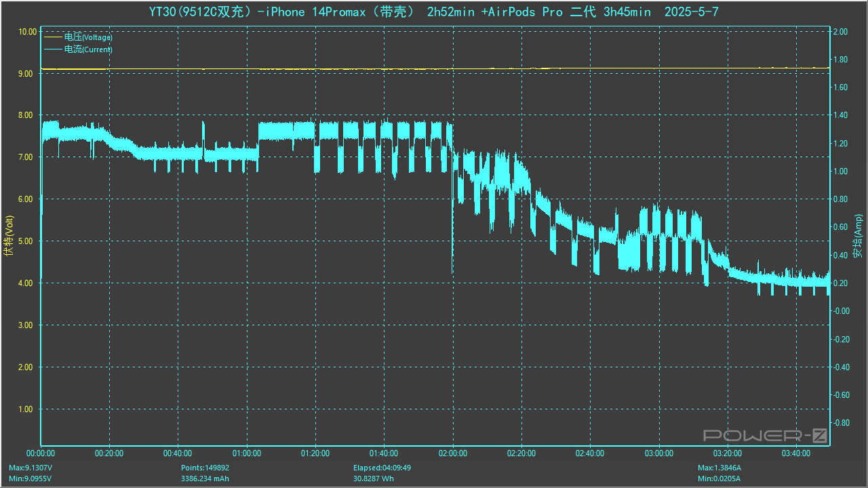Click the 01:00:00 time axis marker
This screenshot has height=488, width=868.
click(247, 453)
